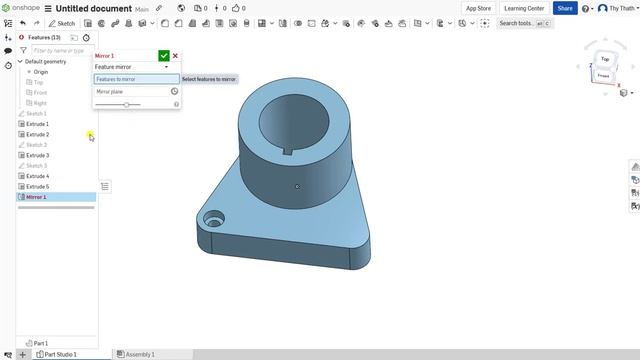Viewport: 640px width, 360px height.
Task: Expand the Linear pattern dropdown arrow
Action: click(271, 24)
